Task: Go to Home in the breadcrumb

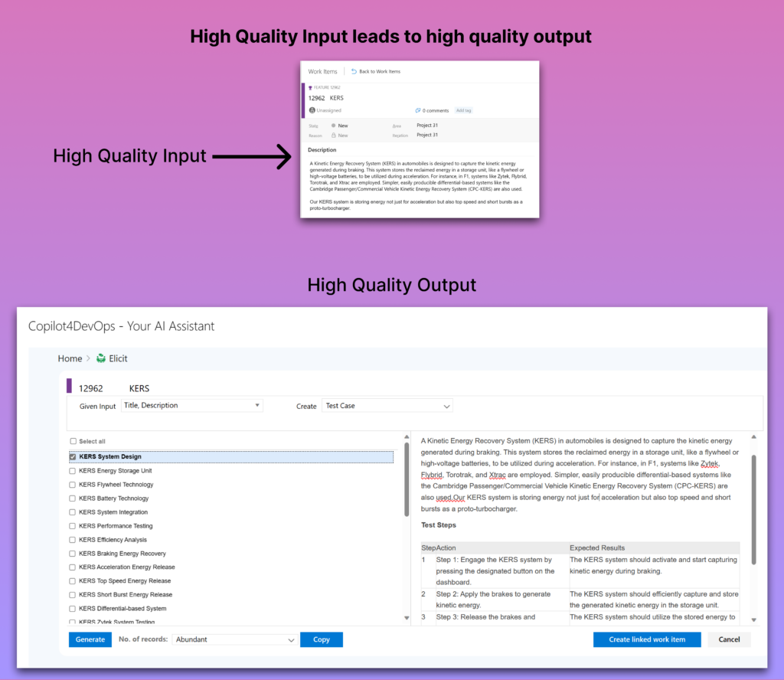Action: click(70, 358)
